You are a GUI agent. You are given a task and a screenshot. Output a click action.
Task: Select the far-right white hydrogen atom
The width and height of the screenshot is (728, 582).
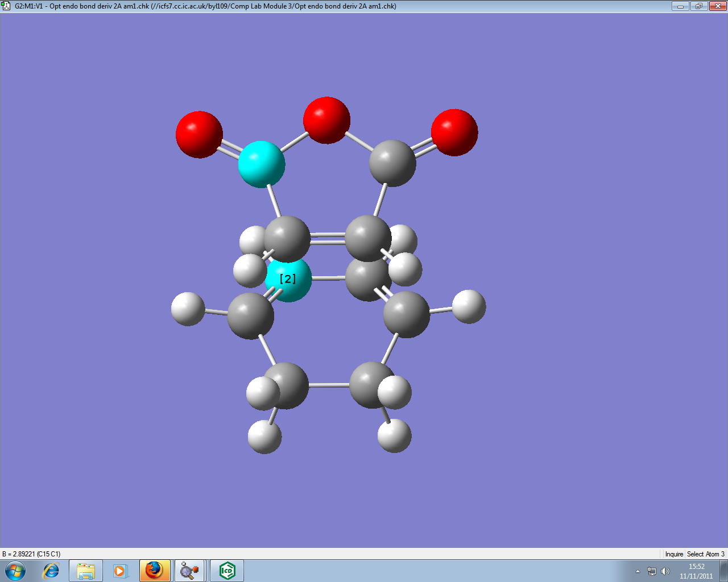tap(469, 307)
